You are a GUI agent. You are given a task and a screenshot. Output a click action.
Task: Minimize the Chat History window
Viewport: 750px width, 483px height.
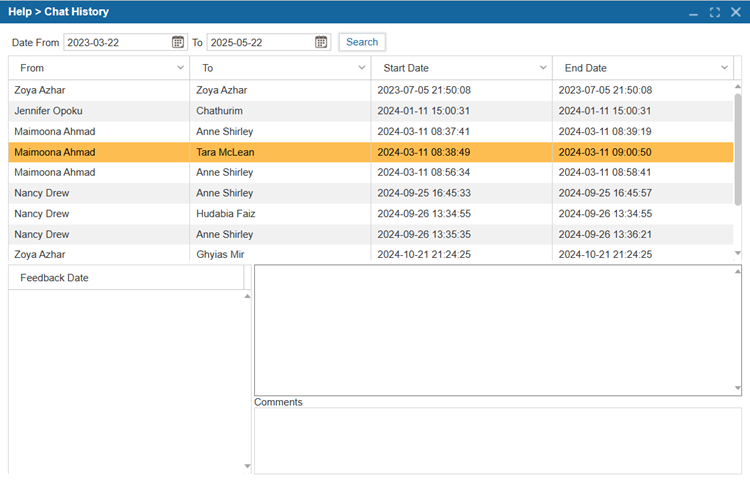(x=693, y=13)
